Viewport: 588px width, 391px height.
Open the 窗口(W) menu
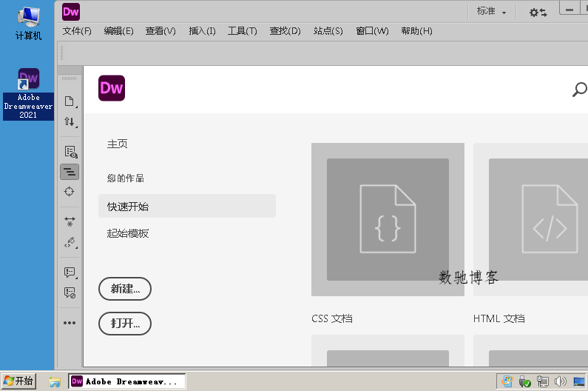tap(372, 31)
